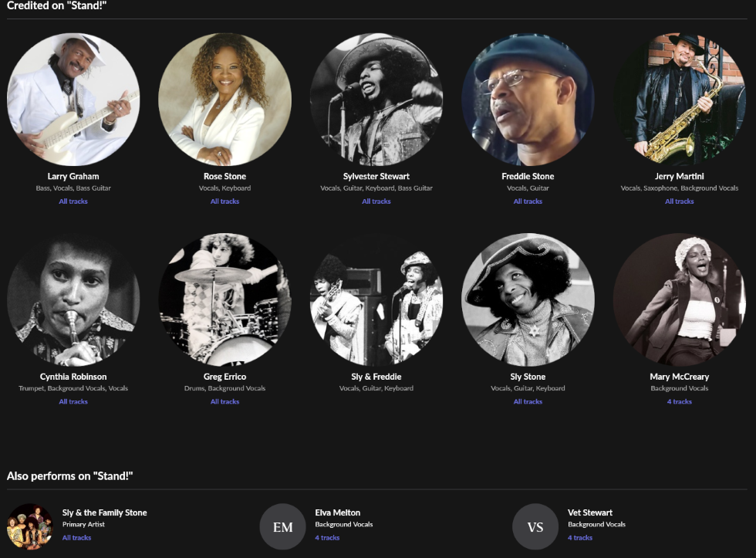This screenshot has width=756, height=558.
Task: Open Cynthia Robinson's trumpet photo
Action: pyautogui.click(x=73, y=299)
